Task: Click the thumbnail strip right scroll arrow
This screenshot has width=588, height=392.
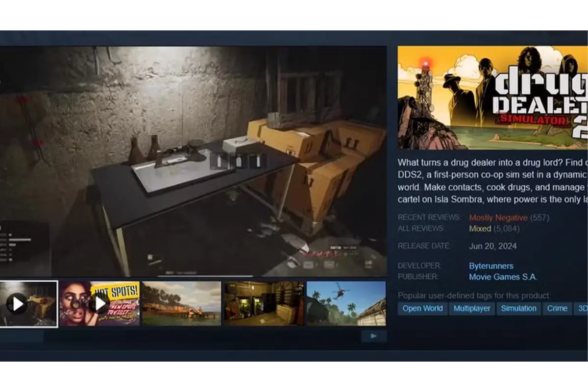Action: [x=374, y=336]
